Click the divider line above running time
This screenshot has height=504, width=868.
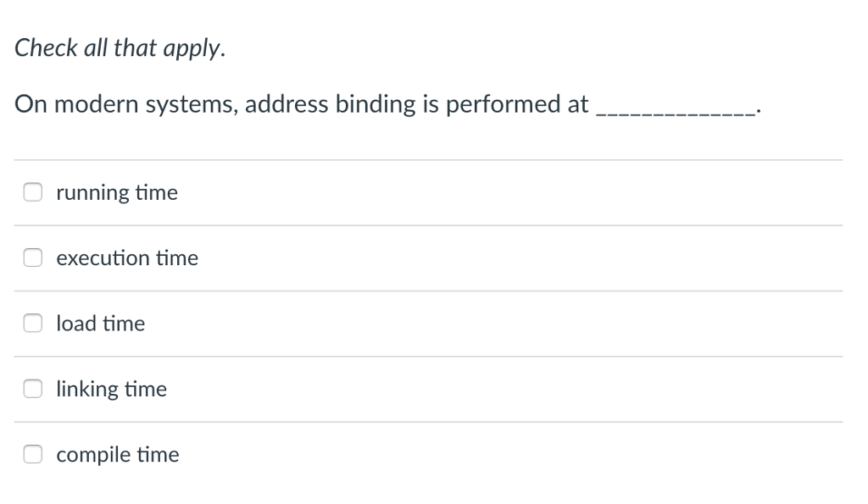(x=424, y=160)
